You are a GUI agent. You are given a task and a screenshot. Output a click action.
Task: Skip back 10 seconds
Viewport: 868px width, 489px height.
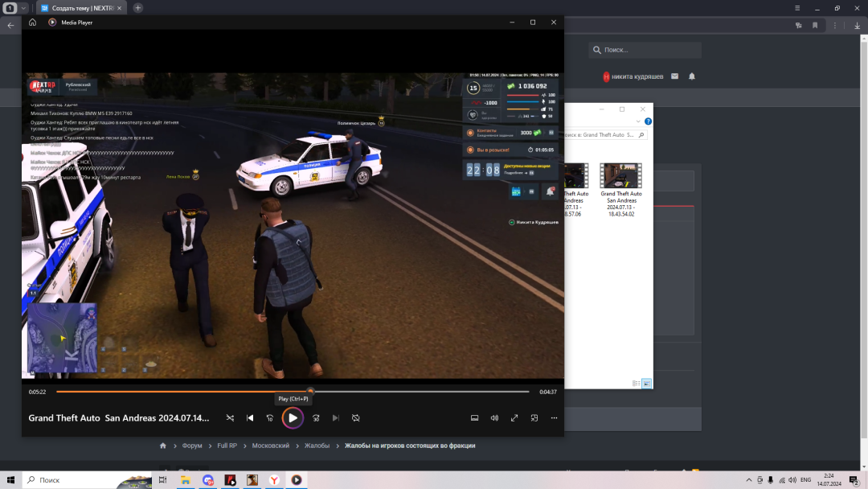270,418
